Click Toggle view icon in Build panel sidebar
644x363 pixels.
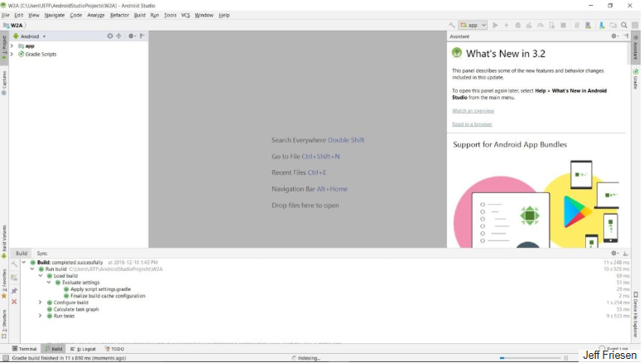14,278
